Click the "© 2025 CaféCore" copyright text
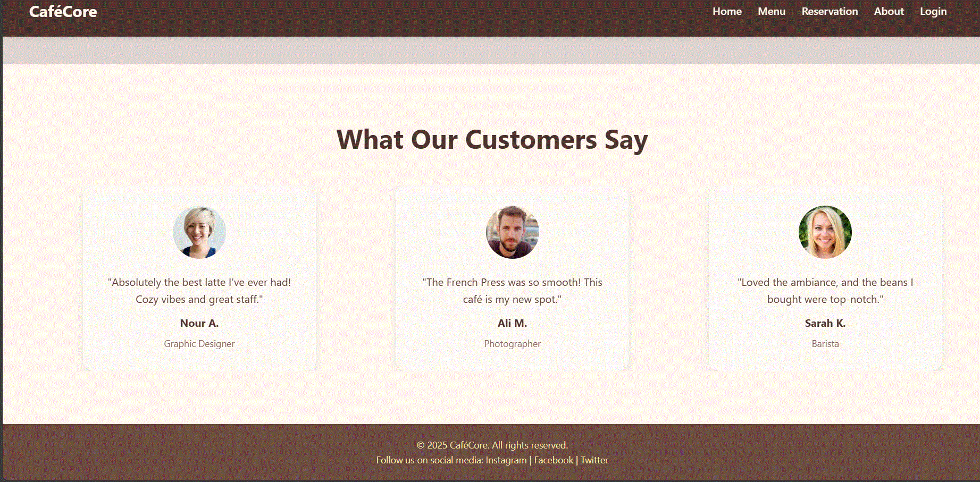 coord(492,445)
